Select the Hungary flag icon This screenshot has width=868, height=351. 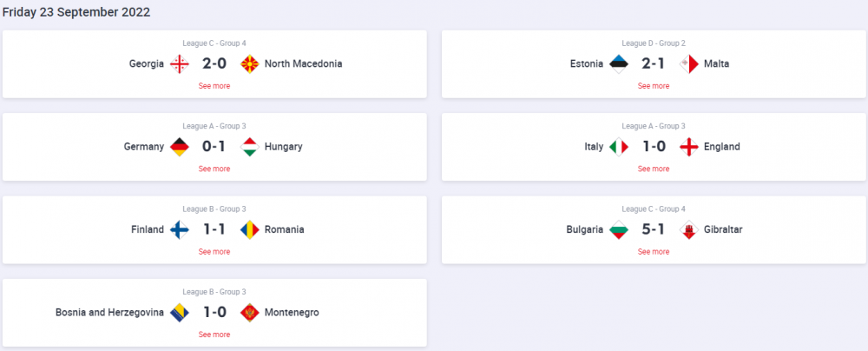pos(250,147)
